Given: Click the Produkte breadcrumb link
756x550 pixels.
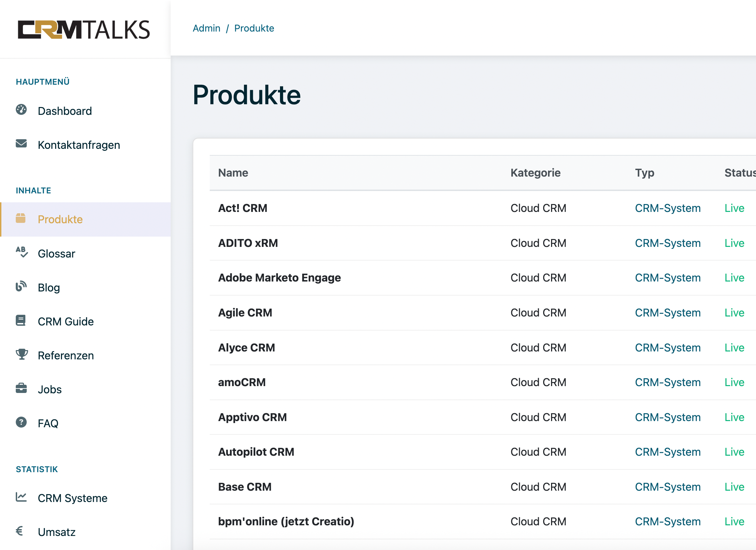Looking at the screenshot, I should pos(254,28).
